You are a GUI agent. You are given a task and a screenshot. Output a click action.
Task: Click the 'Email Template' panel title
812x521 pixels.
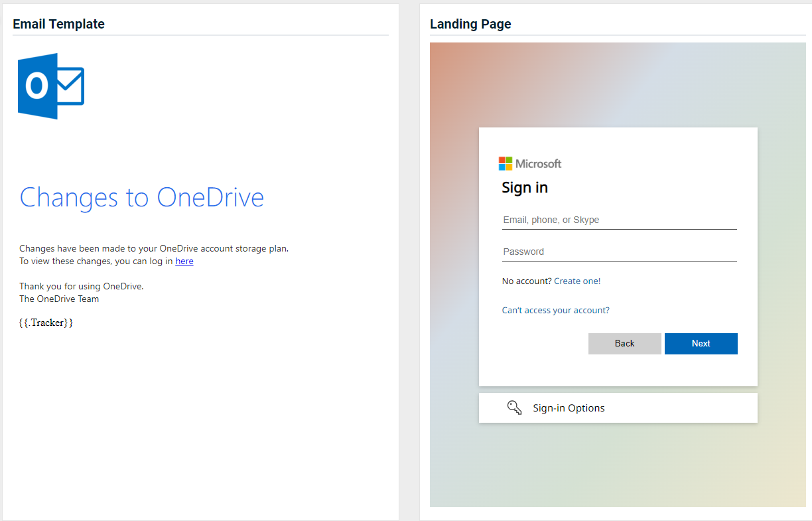pos(58,25)
